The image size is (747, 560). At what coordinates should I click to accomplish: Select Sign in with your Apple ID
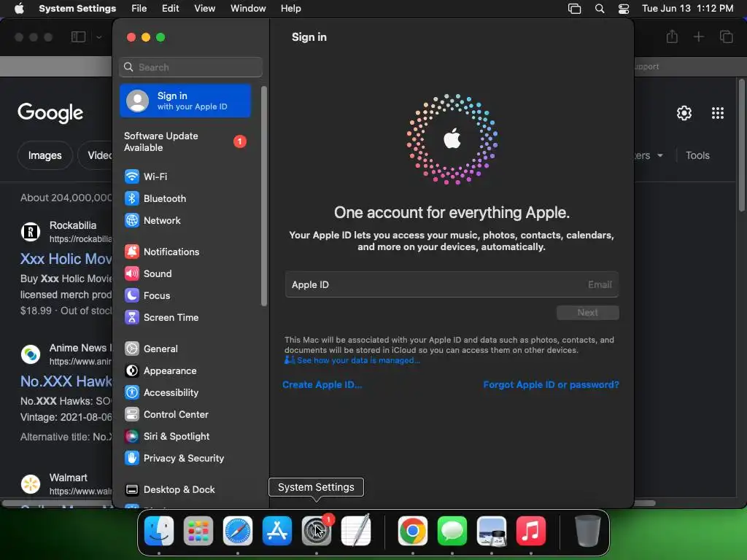click(185, 101)
